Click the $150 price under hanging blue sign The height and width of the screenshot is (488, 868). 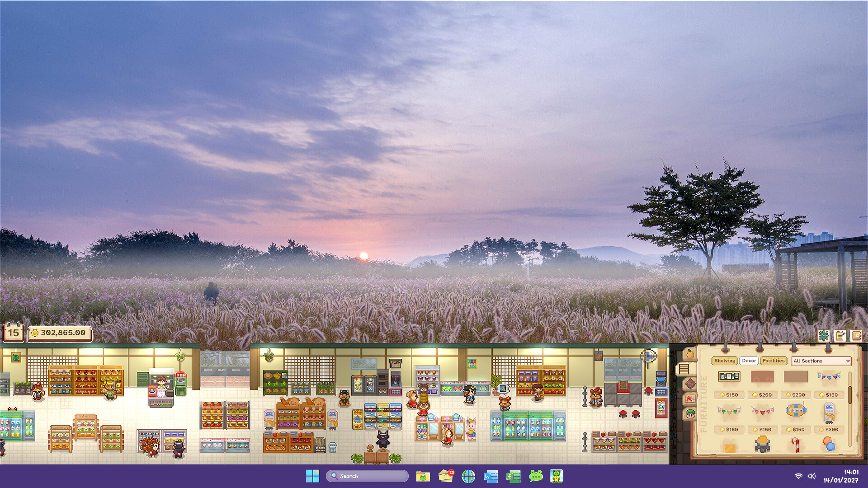[796, 430]
